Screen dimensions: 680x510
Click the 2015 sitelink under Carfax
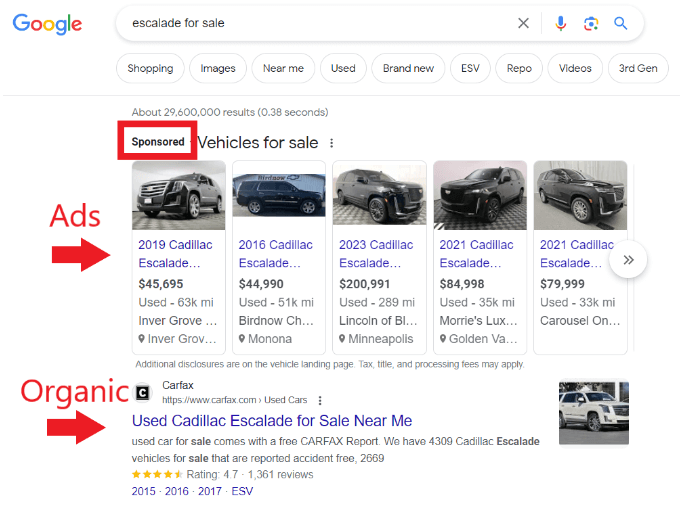144,491
